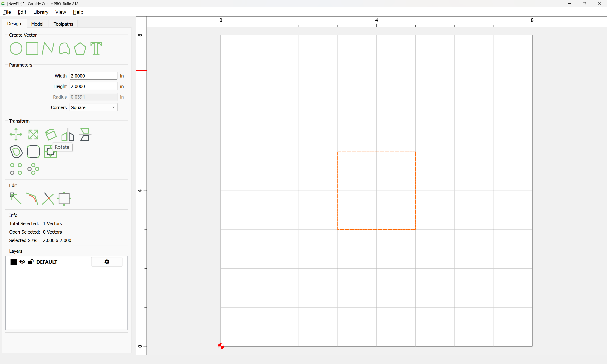Select the Rectangle vector tool
The image size is (607, 364).
pos(32,48)
